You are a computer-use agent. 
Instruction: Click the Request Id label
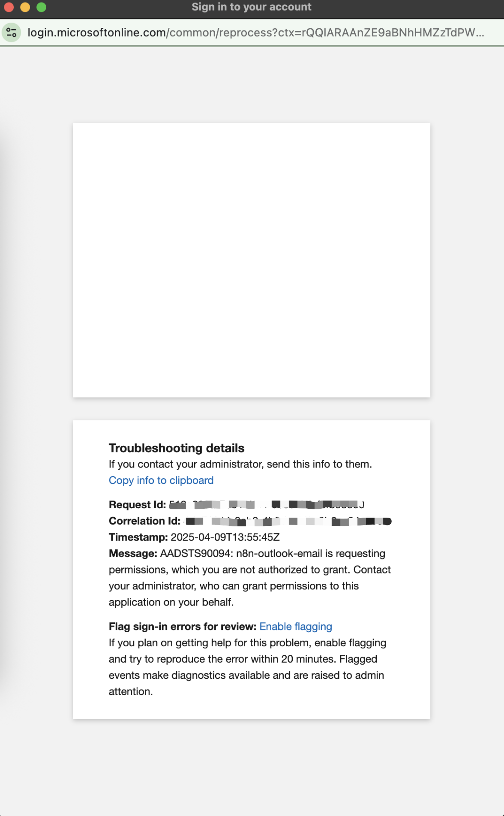click(137, 505)
